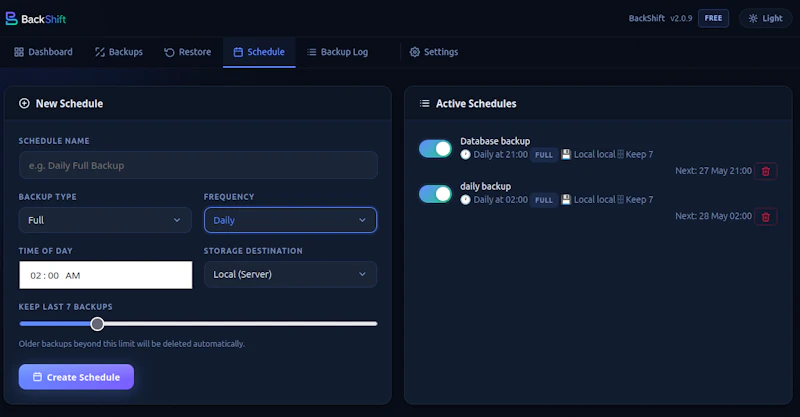
Task: Delete the daily backup schedule
Action: pos(766,216)
